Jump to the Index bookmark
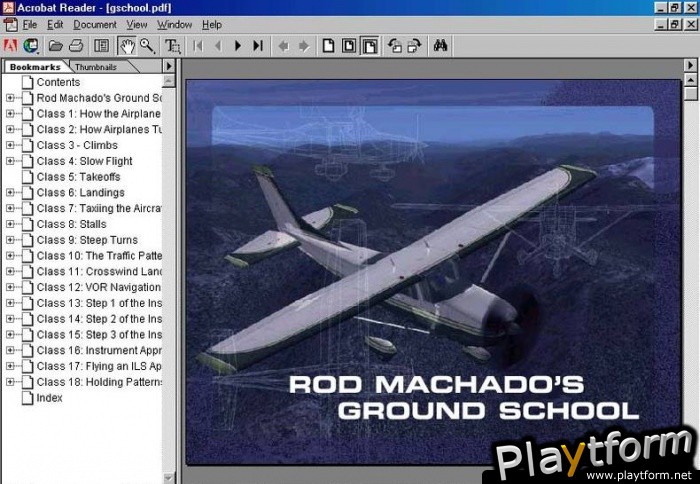This screenshot has height=484, width=700. click(x=49, y=398)
